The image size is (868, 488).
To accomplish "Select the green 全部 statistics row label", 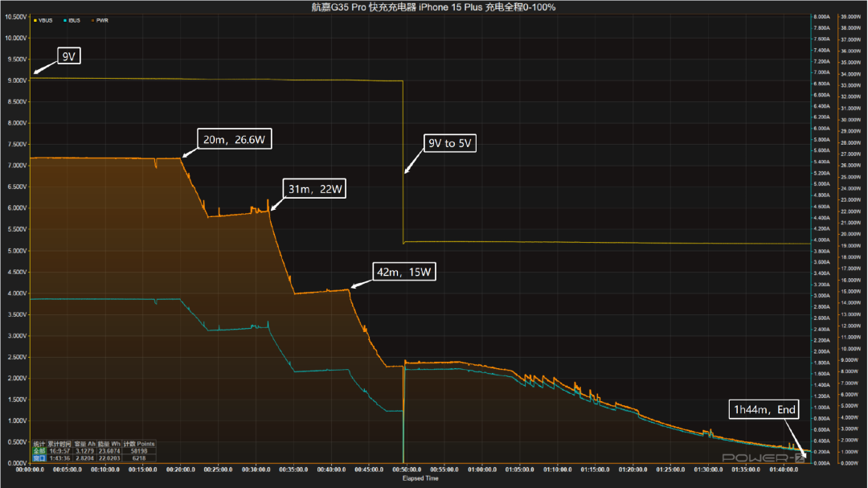I will click(x=39, y=451).
